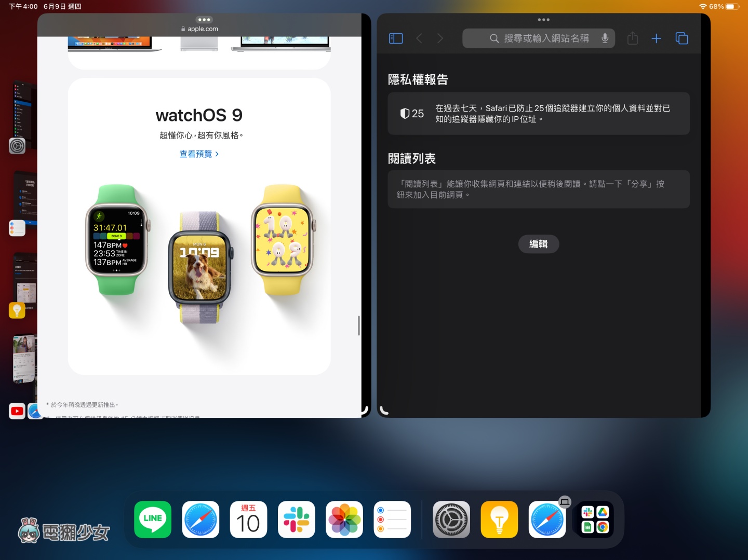Check the 68% battery indicator

point(724,6)
